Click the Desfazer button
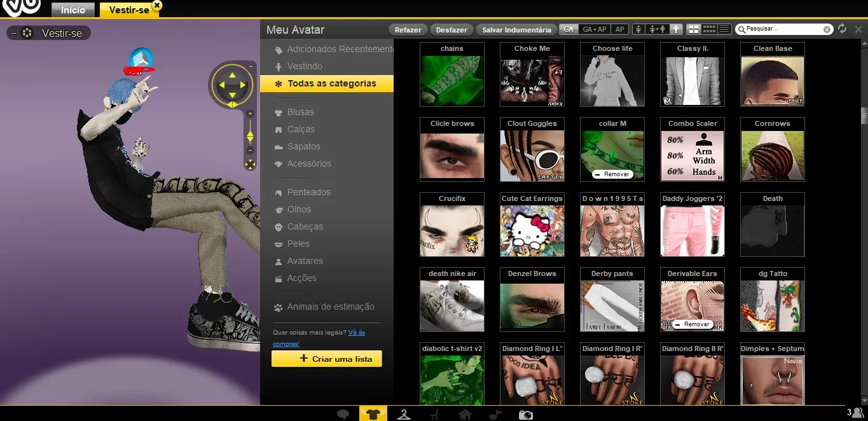The height and width of the screenshot is (421, 868). [x=452, y=29]
